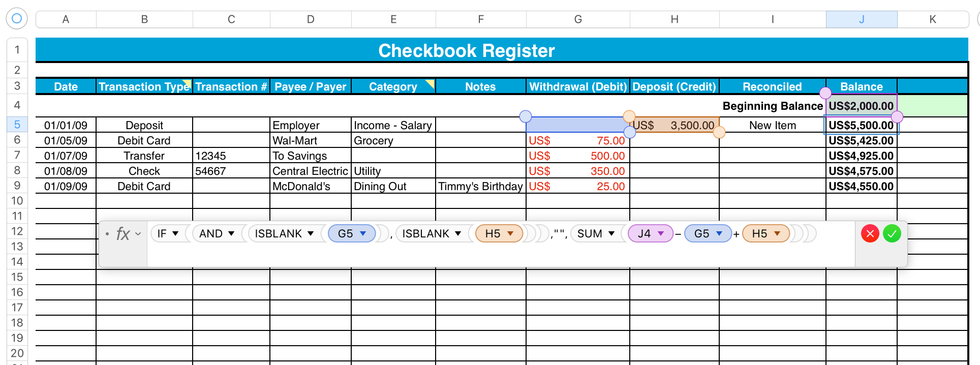Select the Timmy's Birthday notes cell

point(481,186)
